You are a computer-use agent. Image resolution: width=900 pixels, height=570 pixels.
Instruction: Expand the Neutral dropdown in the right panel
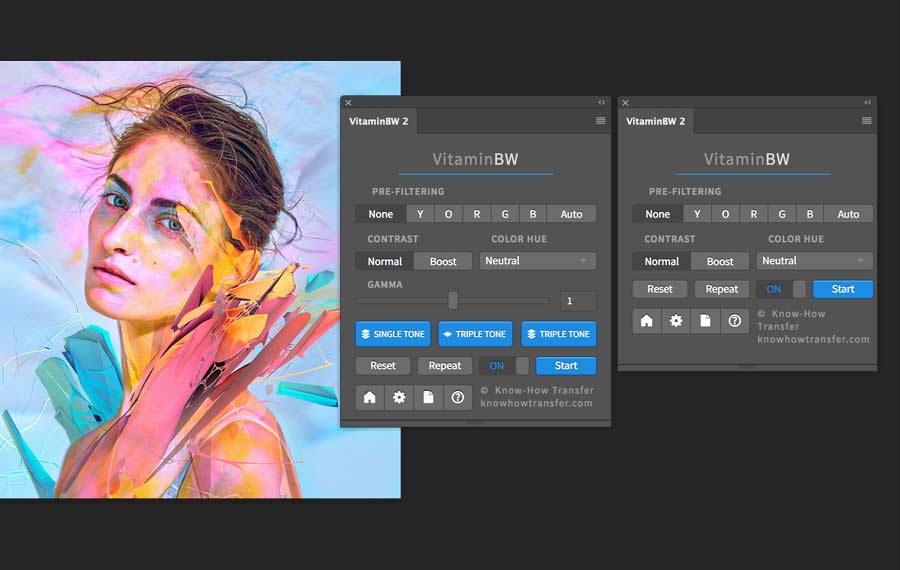815,261
